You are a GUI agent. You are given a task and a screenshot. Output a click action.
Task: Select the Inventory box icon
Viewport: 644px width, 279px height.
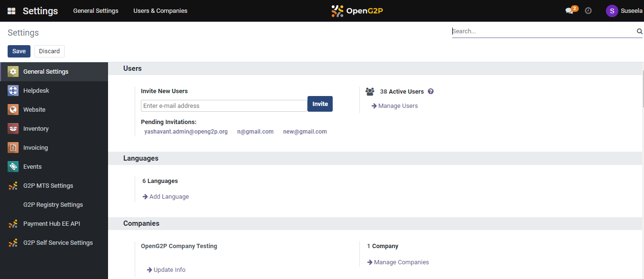coord(13,129)
